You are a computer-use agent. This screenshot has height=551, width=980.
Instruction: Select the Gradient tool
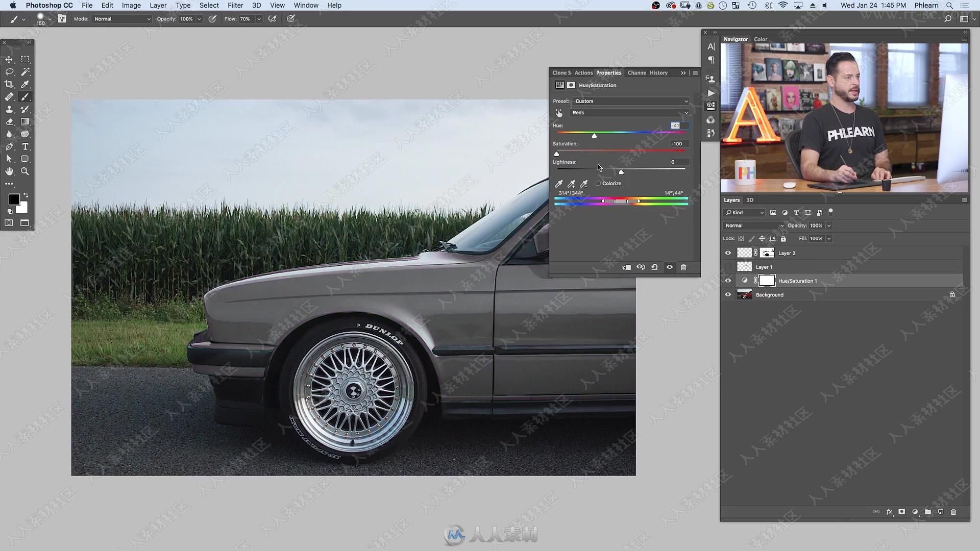coord(25,122)
